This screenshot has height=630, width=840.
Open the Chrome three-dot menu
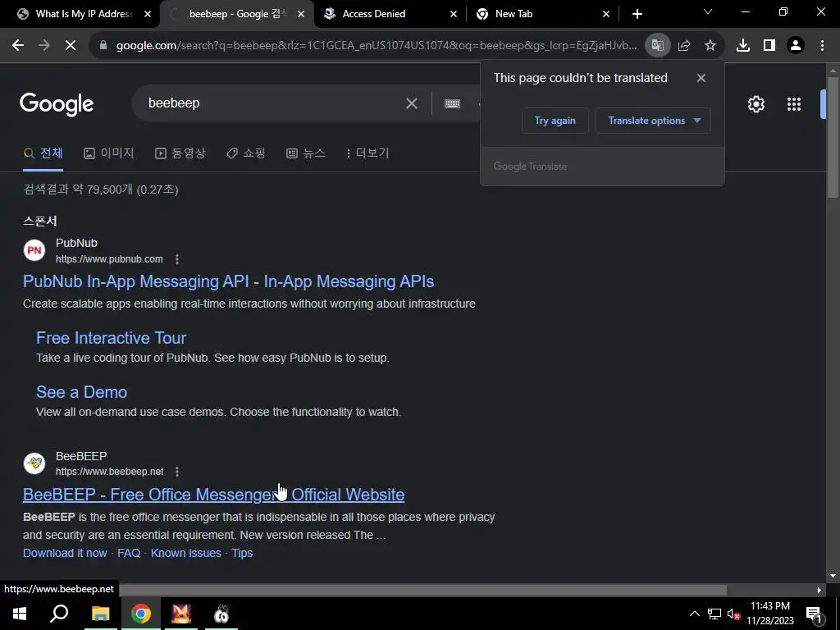(822, 46)
